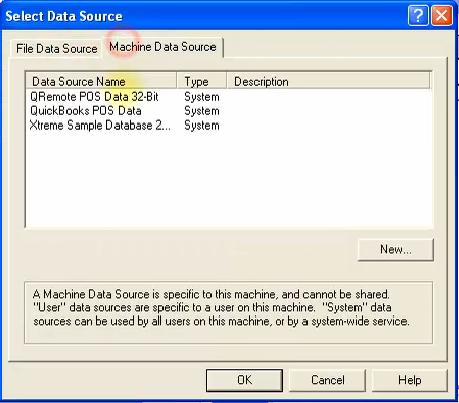Click the question mark help icon in title bar

418,15
